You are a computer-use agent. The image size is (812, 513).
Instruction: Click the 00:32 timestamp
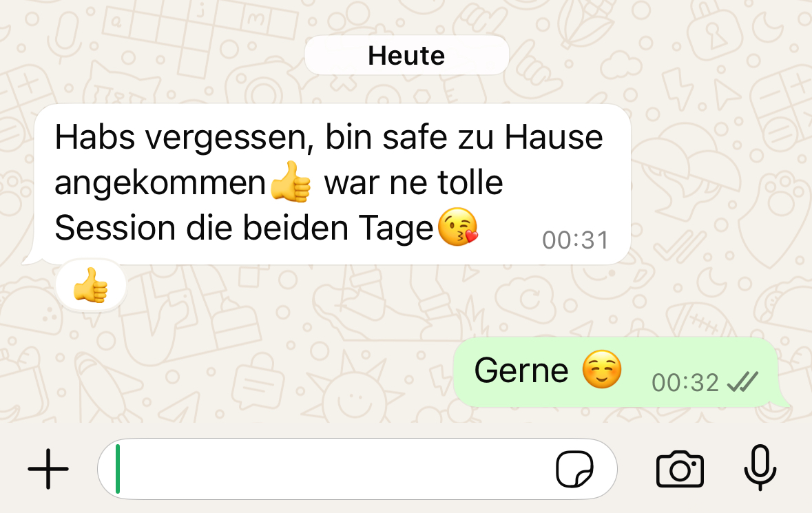click(x=685, y=383)
